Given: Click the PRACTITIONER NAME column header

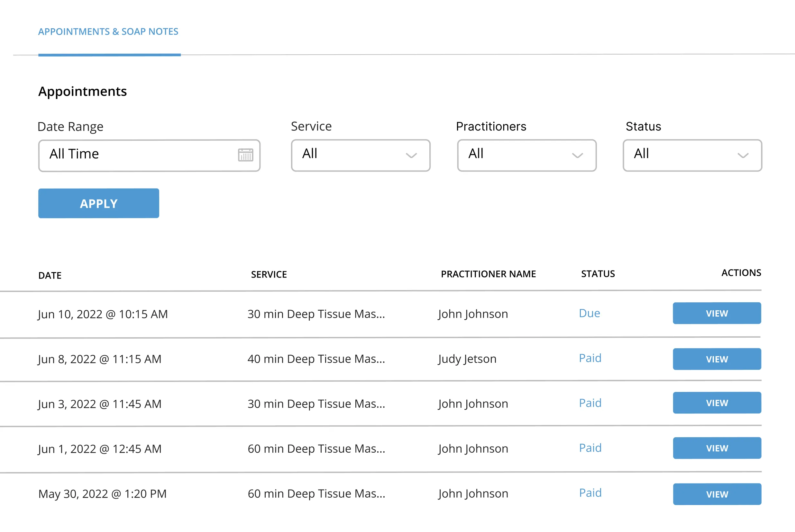Looking at the screenshot, I should tap(488, 274).
